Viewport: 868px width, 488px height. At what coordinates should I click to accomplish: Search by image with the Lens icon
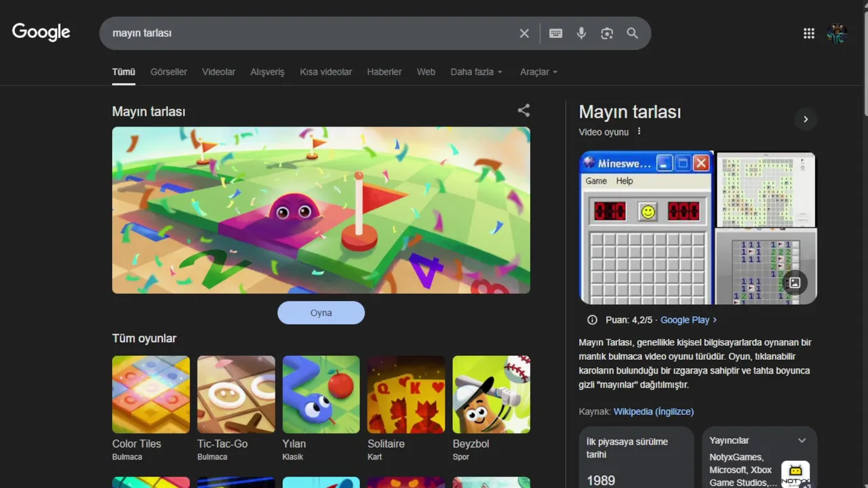tap(607, 33)
